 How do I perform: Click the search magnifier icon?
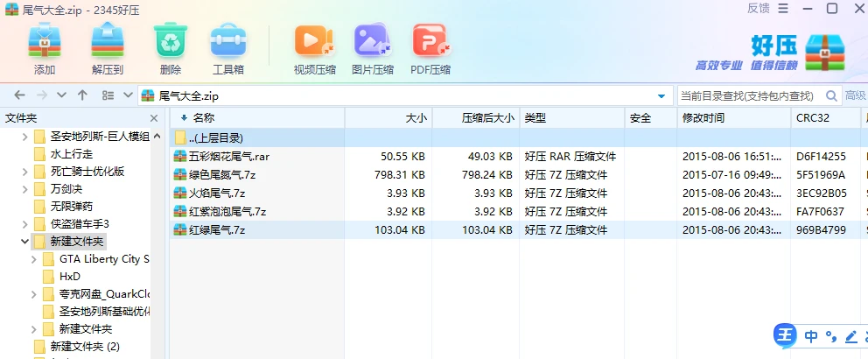coord(831,95)
